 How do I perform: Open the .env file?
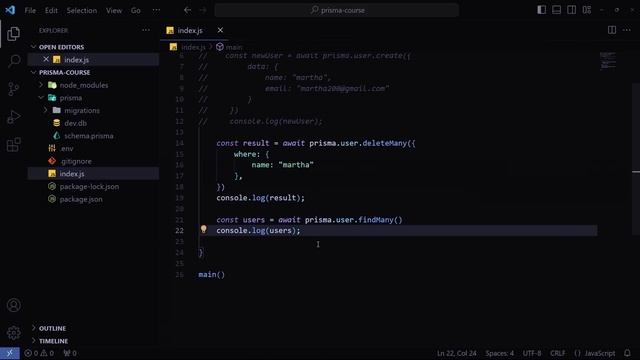[67, 149]
